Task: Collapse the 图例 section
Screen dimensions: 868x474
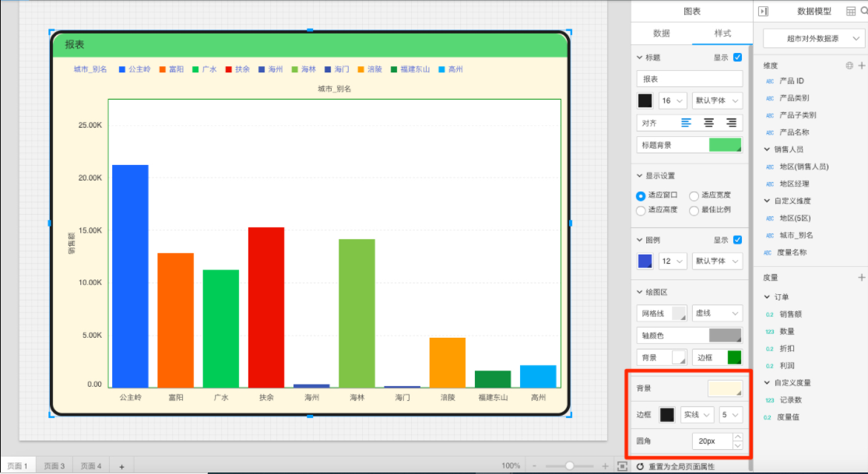Action: (x=639, y=240)
